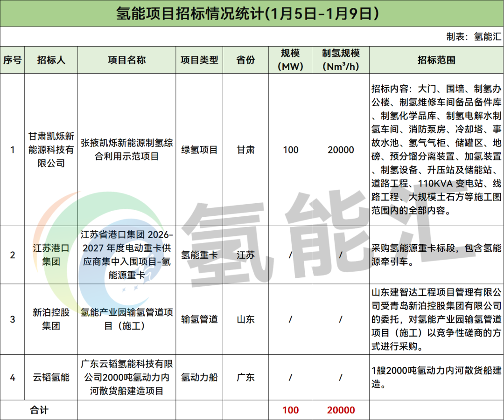Viewport: 504px width, 420px height.
Task: Click the table title 氢能项目招标情况统计
Action: 247,14
